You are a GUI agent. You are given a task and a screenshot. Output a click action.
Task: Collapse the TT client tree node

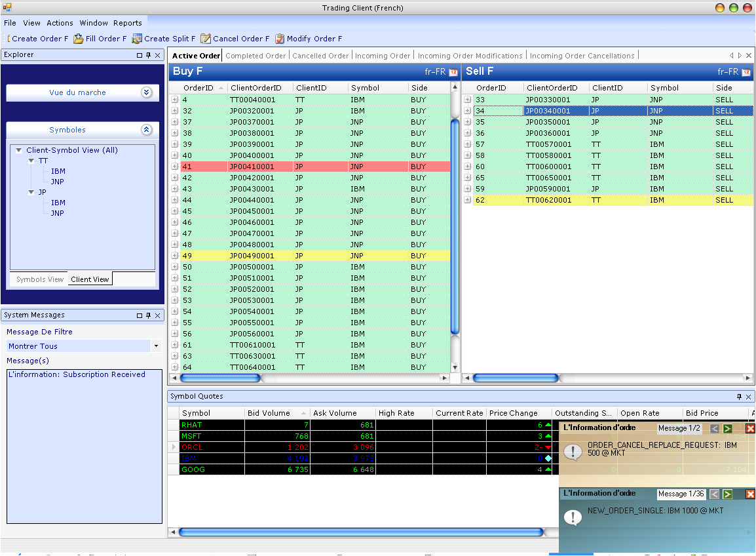(x=31, y=161)
